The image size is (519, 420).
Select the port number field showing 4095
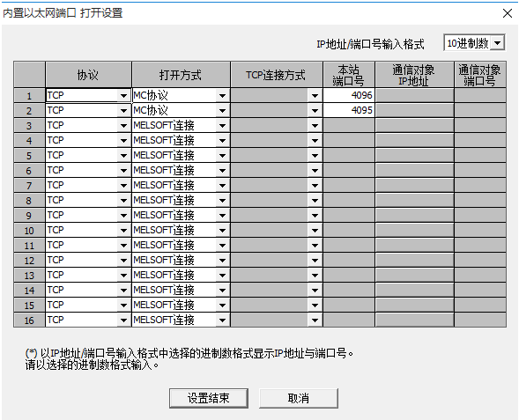(349, 110)
